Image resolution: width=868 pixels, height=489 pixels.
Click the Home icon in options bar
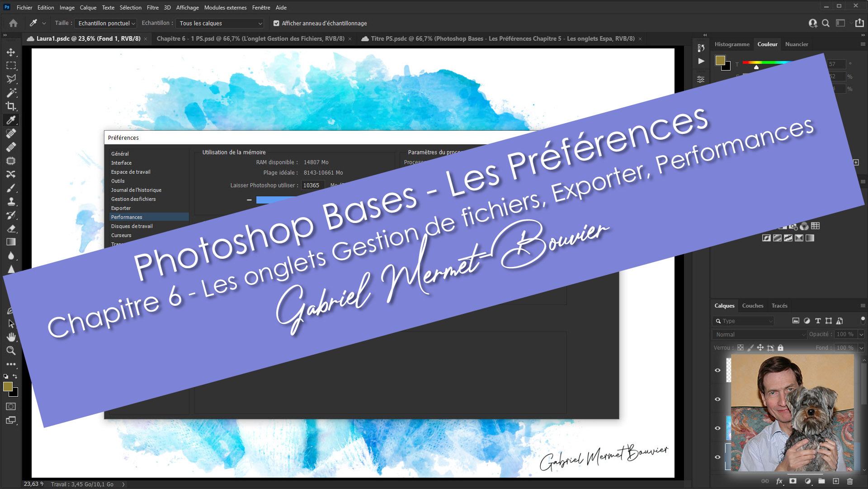point(14,23)
